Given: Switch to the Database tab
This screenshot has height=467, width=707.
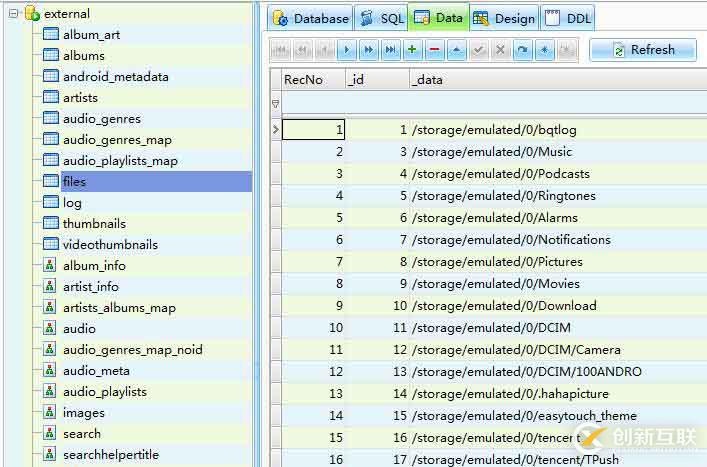Looking at the screenshot, I should pos(310,18).
